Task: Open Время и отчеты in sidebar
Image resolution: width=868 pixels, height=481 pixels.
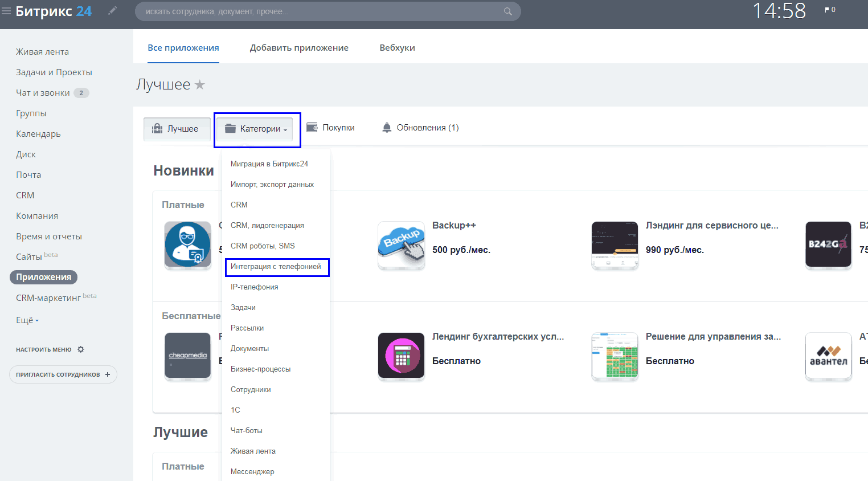Action: (x=49, y=236)
